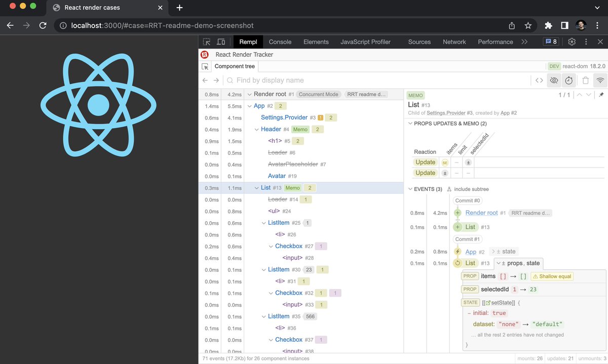Viewport: 608px width, 364px height.
Task: Bookmark this page with the star icon
Action: pos(528,25)
